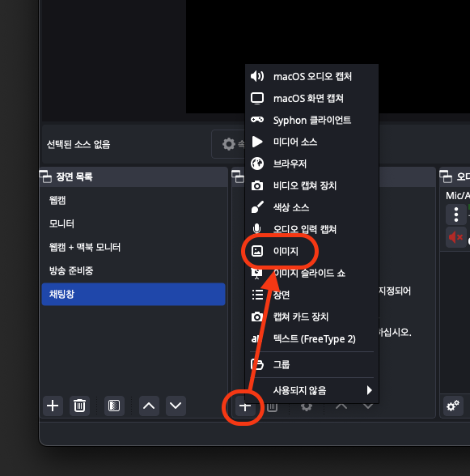Viewport: 470px width, 476px height.
Task: Click the camera icon beside 캡쳐 카드 장치
Action: tap(256, 317)
